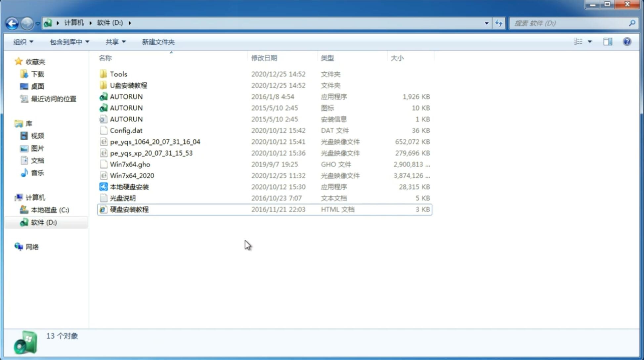Open pe_yqs_1064 disc image file
The width and height of the screenshot is (644, 360).
(155, 142)
